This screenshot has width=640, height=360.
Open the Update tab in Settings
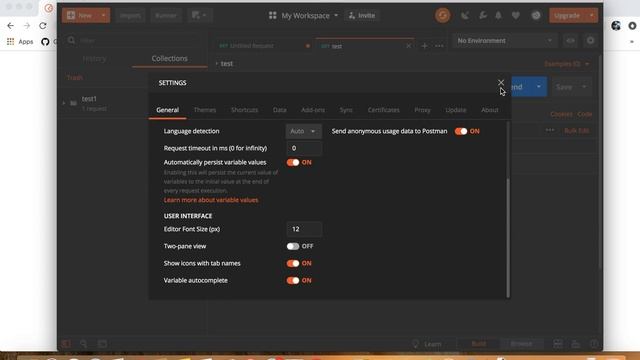coord(456,110)
